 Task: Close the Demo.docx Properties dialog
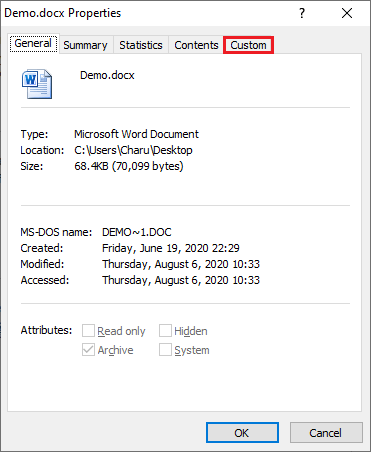347,13
